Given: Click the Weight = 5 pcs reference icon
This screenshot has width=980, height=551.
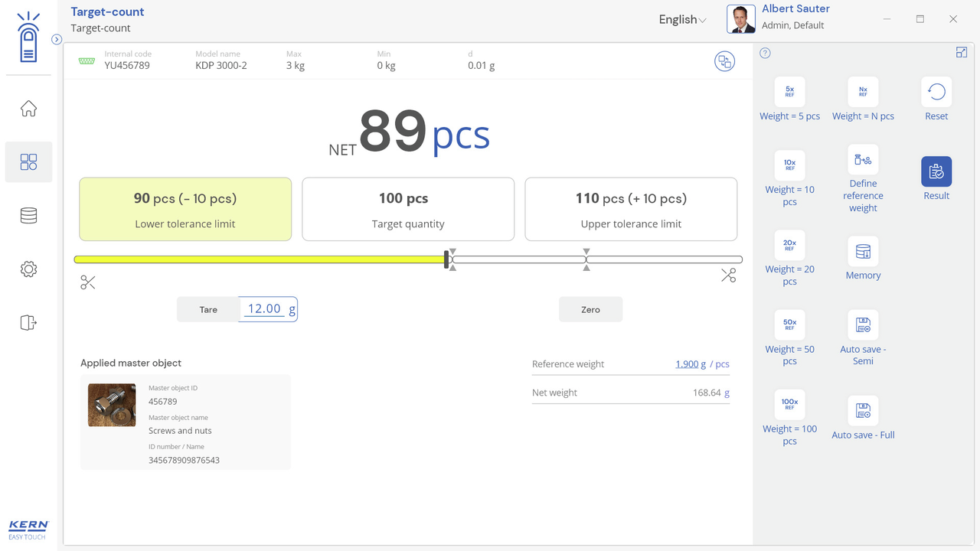Looking at the screenshot, I should [789, 92].
